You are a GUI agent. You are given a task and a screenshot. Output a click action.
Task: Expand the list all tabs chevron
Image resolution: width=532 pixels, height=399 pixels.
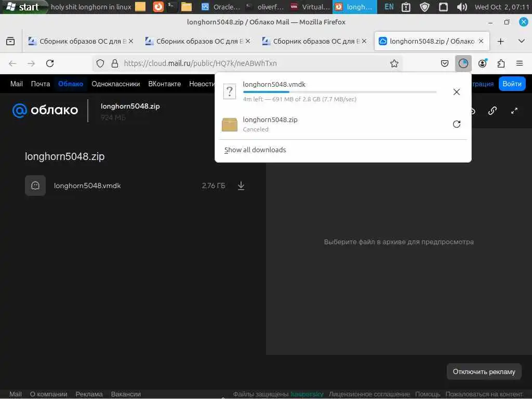[522, 42]
